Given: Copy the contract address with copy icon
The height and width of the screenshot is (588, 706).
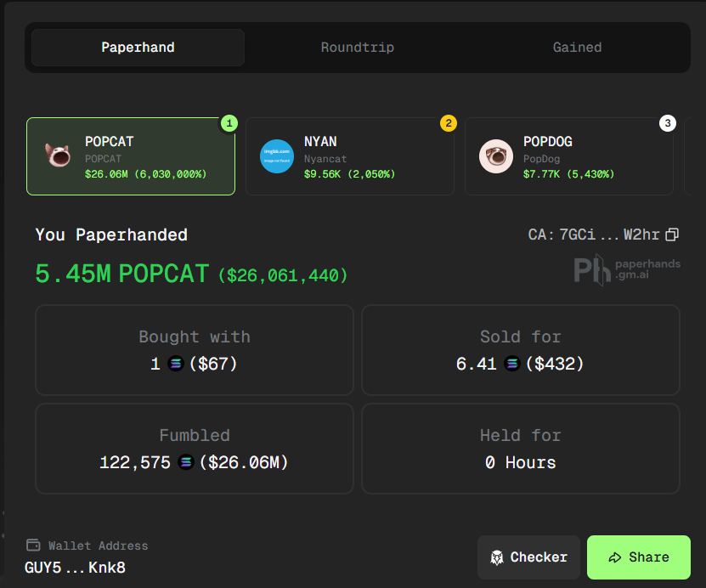Looking at the screenshot, I should point(672,235).
